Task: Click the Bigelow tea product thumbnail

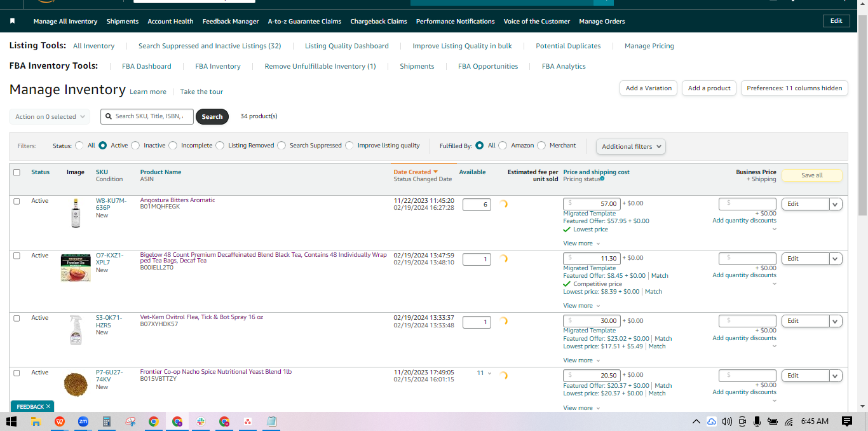Action: [x=76, y=268]
